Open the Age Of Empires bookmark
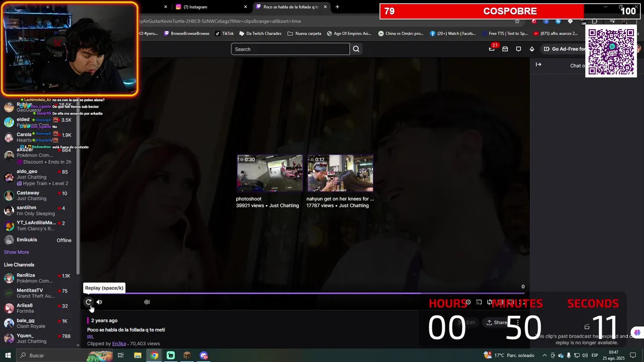 point(349,34)
